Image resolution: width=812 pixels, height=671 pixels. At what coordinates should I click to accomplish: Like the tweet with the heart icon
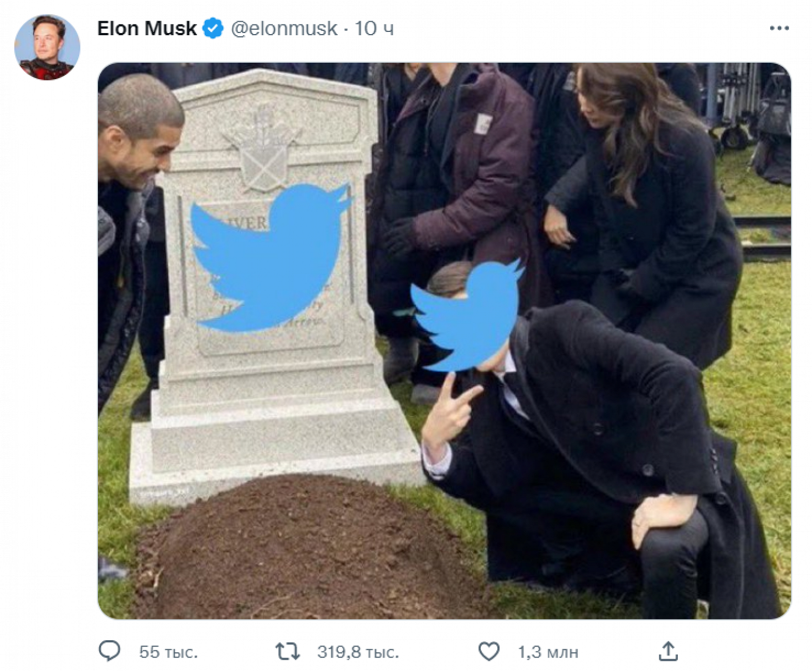coord(489,651)
